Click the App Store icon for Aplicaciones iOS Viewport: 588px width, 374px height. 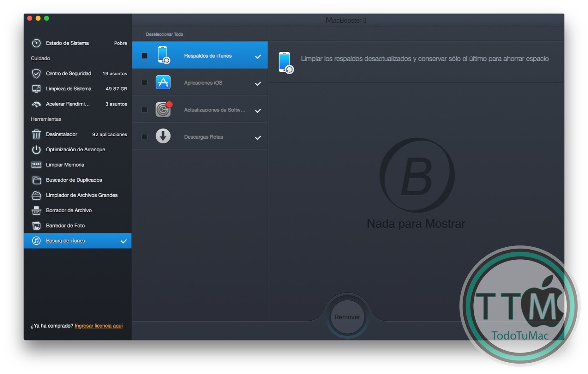coord(163,82)
